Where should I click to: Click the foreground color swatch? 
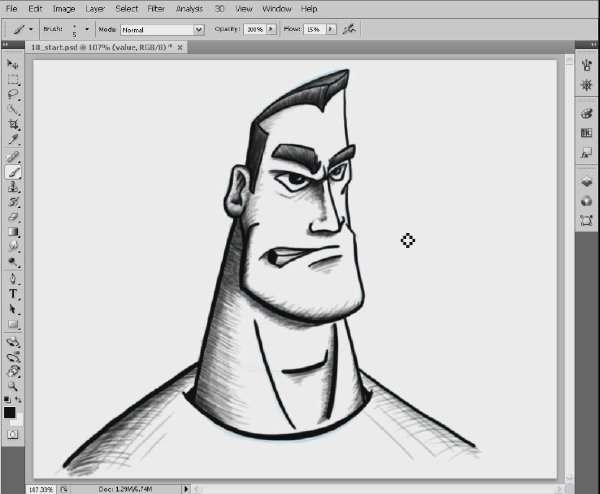coord(10,412)
